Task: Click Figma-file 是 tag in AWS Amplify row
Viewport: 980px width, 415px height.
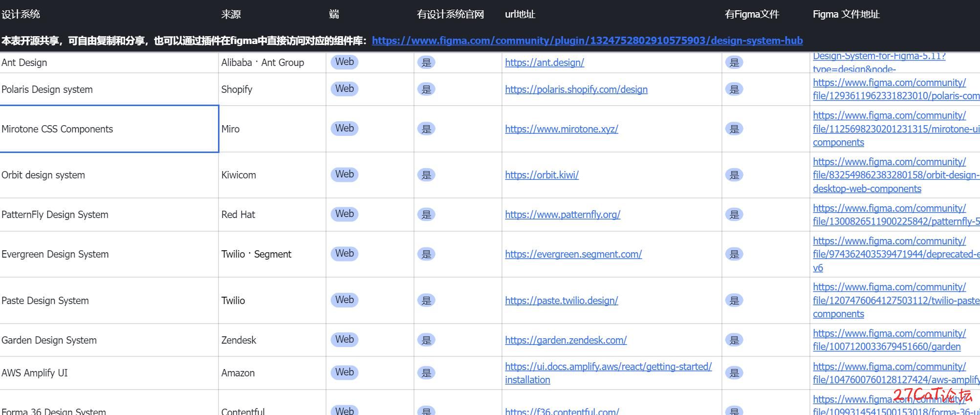Action: pos(734,373)
